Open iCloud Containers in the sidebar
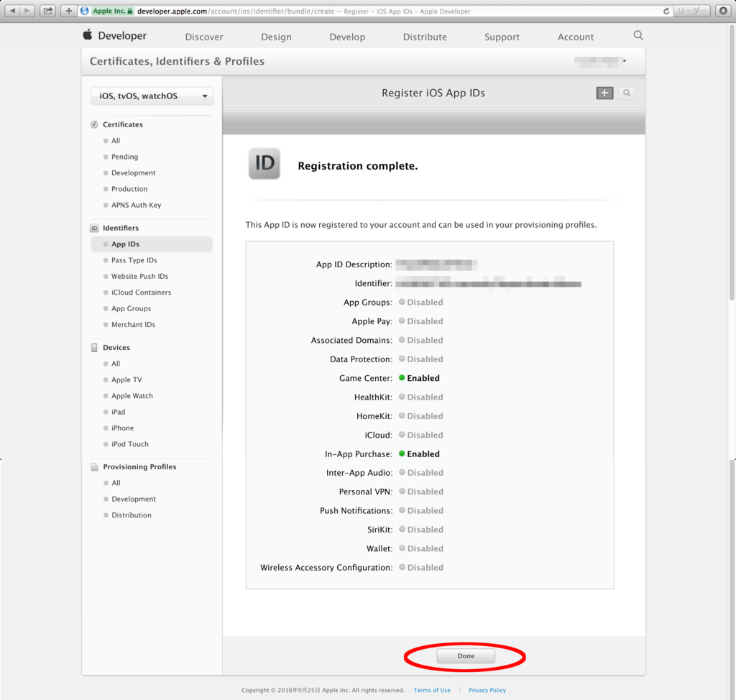Screen dimensions: 736x700 click(142, 293)
